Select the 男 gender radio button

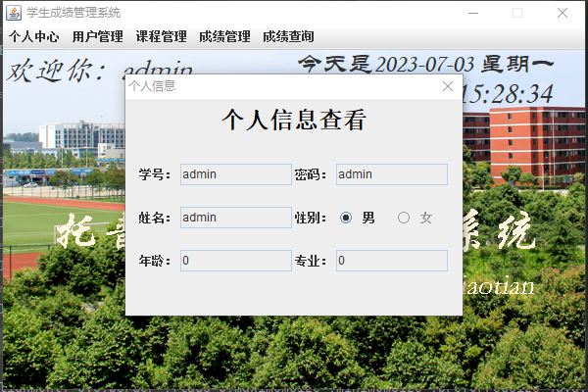tap(346, 218)
